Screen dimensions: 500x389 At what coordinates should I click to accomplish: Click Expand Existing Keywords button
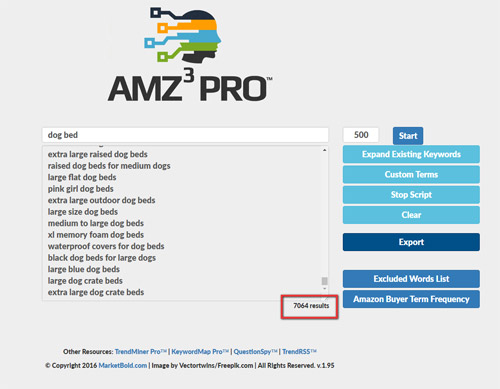[411, 154]
